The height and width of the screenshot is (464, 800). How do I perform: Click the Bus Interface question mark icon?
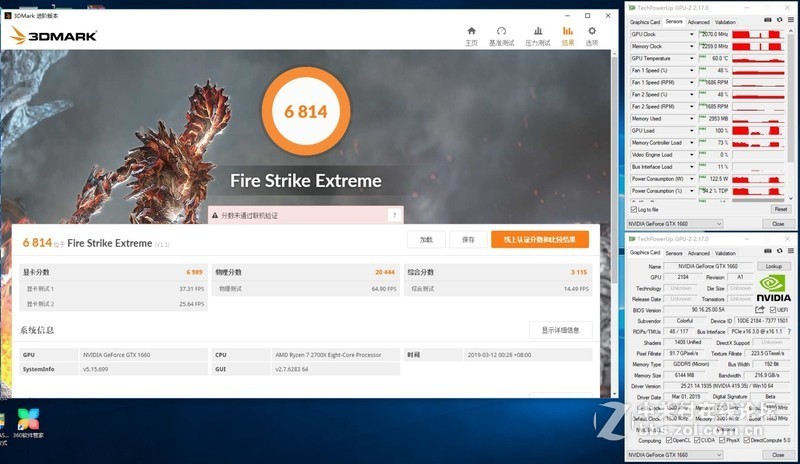(790, 331)
